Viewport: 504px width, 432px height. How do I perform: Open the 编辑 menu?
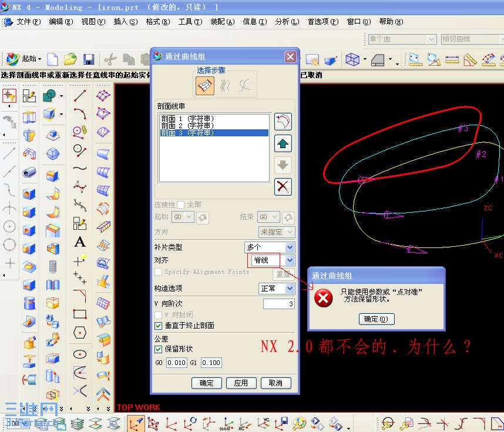61,22
